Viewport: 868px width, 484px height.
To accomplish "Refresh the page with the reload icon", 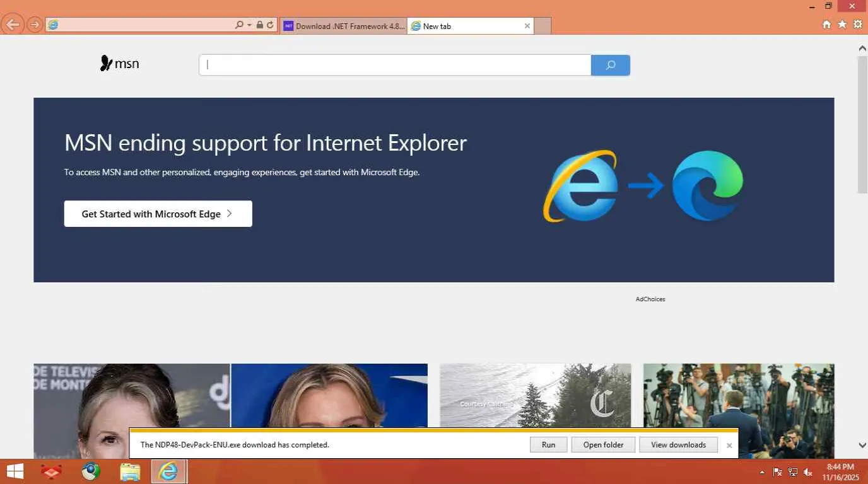I will click(270, 25).
